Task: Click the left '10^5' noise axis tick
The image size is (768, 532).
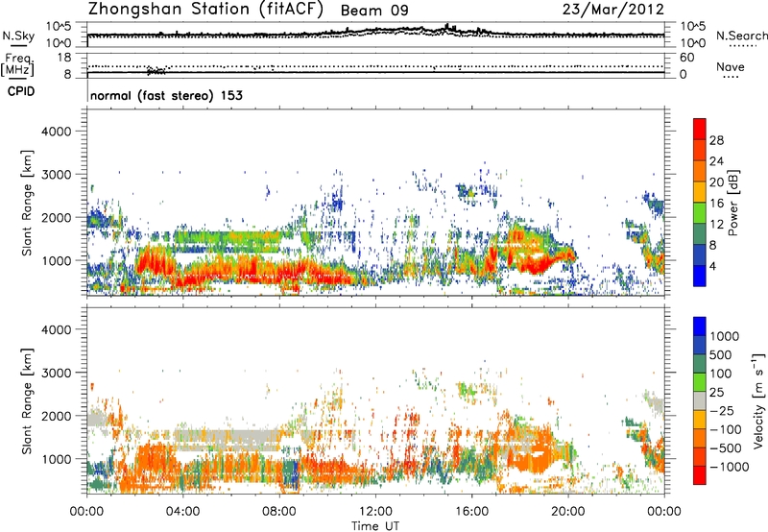Action: coord(59,27)
